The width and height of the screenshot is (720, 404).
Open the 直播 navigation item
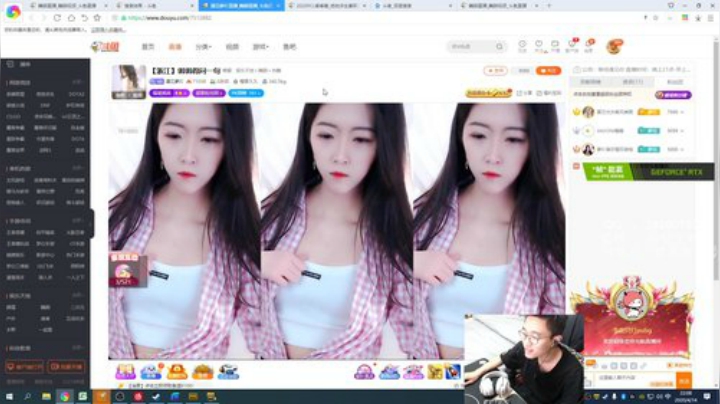[x=175, y=47]
